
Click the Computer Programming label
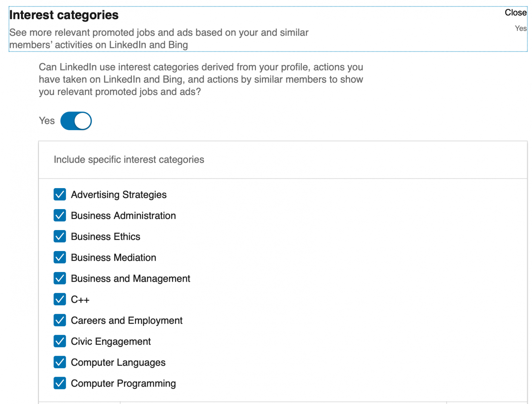(123, 383)
